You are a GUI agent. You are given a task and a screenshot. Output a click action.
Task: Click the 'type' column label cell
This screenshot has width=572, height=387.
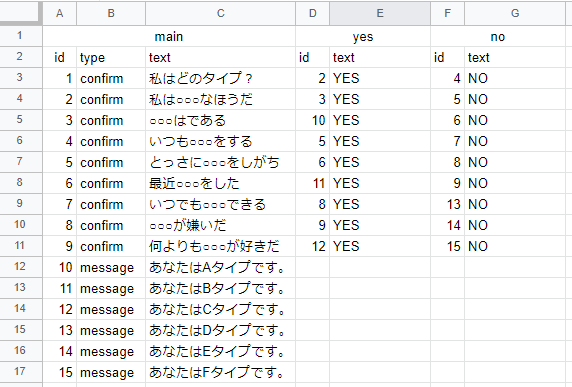coord(111,57)
